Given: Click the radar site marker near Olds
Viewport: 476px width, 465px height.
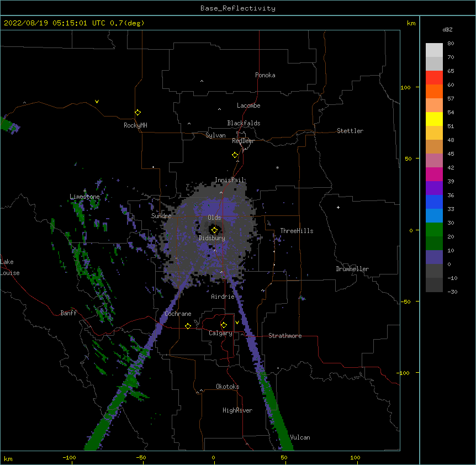Looking at the screenshot, I should [214, 230].
